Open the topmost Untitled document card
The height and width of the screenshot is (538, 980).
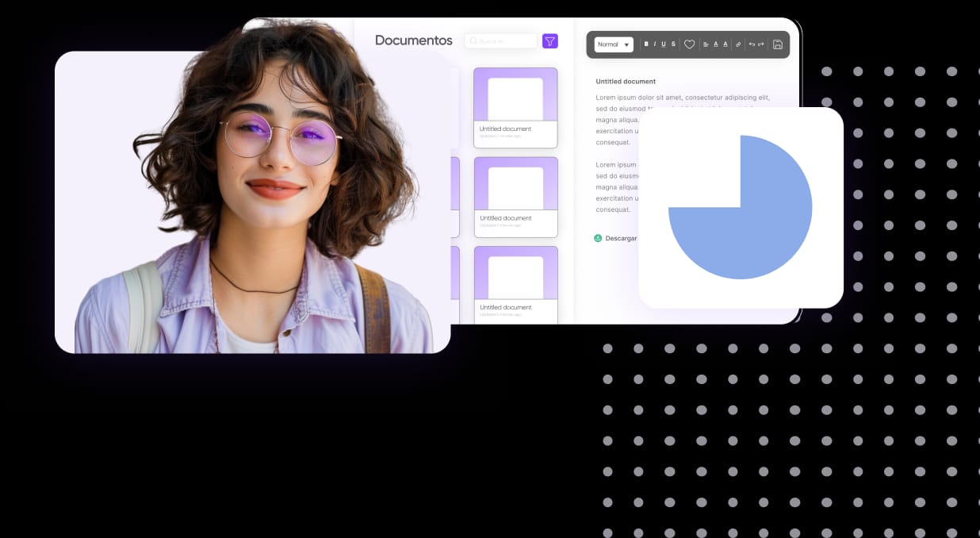(x=515, y=108)
